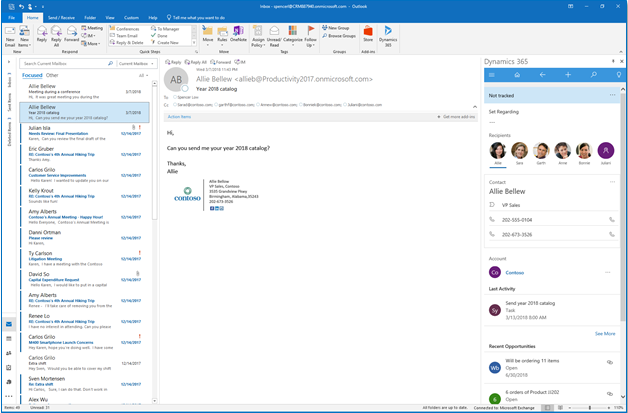Click the New Email ribbon button

coord(10,37)
